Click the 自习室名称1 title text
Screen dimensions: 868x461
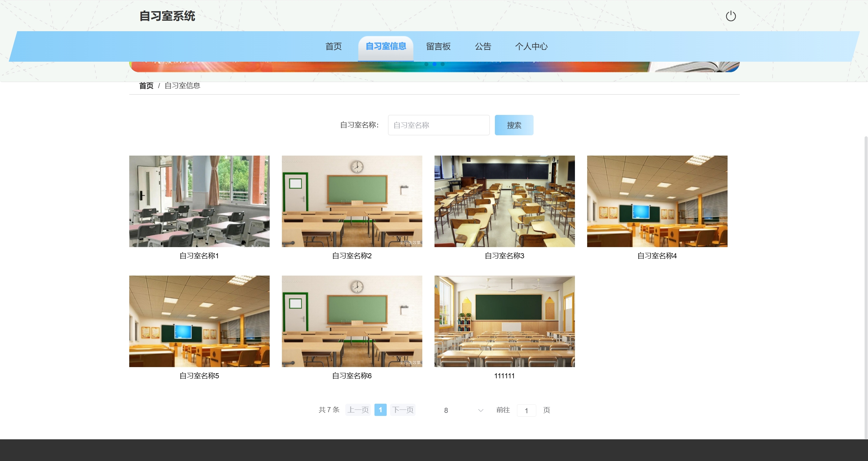pyautogui.click(x=199, y=256)
